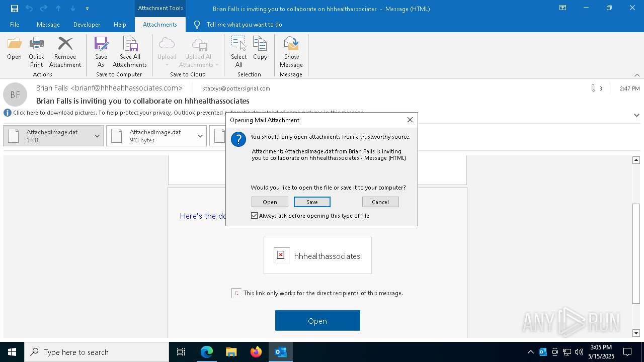
Task: Launch Microsoft Edge from the taskbar
Action: click(207, 352)
